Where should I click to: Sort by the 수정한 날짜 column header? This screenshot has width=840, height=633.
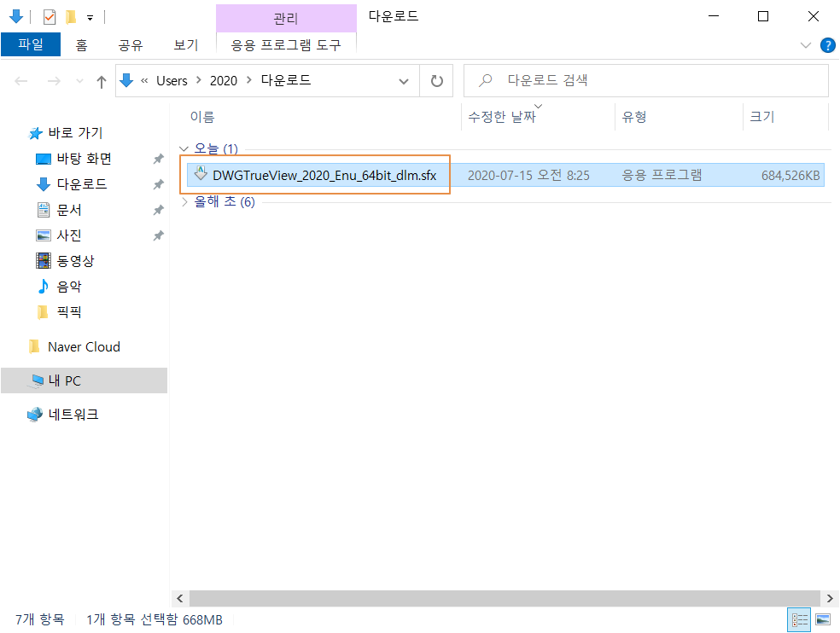[501, 117]
